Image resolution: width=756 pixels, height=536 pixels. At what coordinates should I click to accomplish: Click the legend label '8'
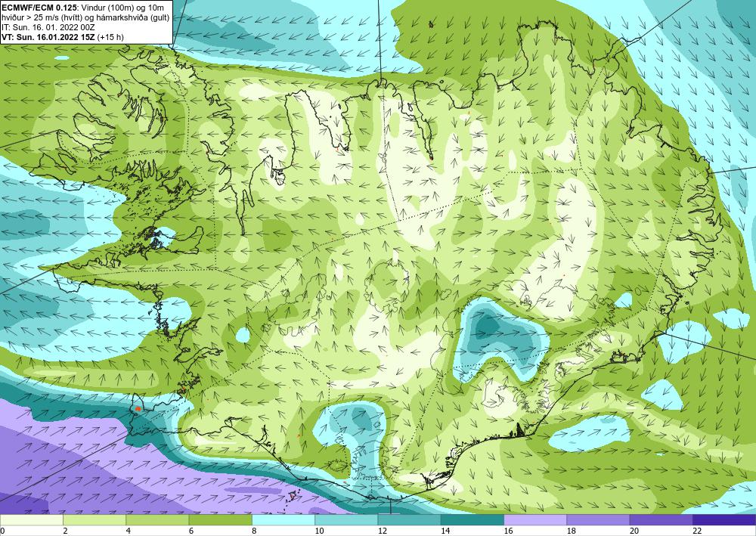(x=254, y=531)
